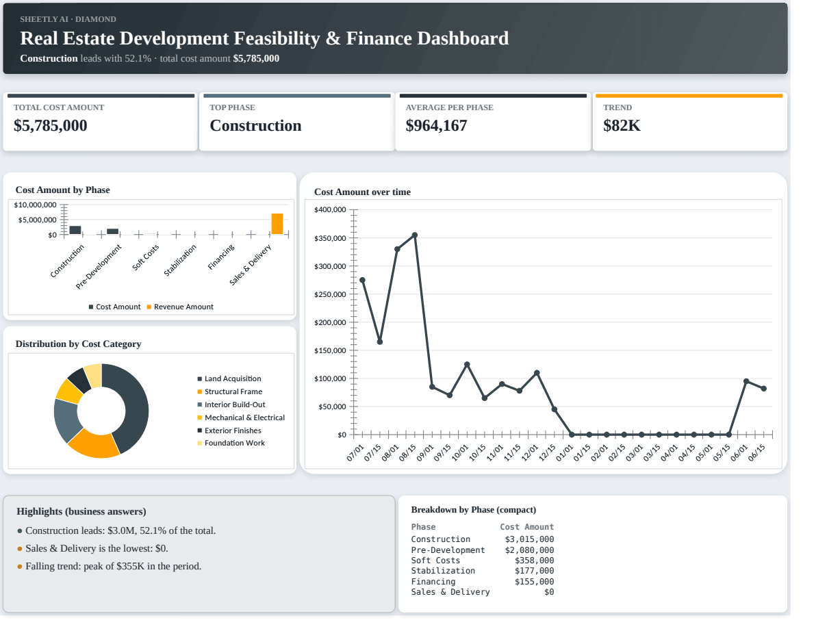Click the 07/15 data point on line
Screen dimensions: 840x631
[380, 342]
